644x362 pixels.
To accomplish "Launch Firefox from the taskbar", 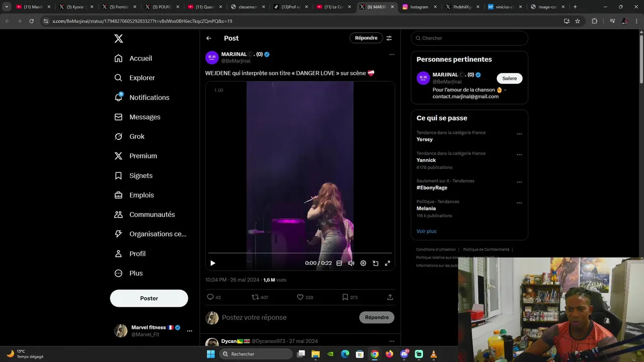I will [x=389, y=354].
